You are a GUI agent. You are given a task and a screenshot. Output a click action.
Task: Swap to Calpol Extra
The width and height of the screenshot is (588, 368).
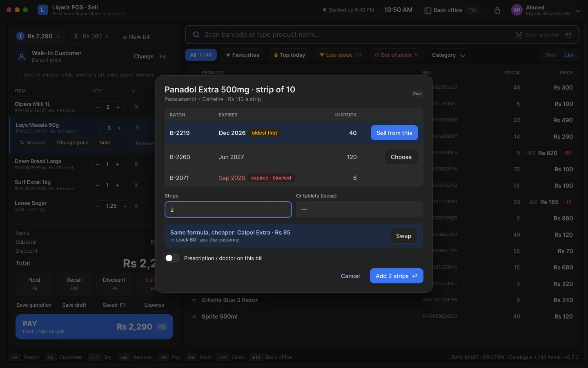tap(403, 236)
